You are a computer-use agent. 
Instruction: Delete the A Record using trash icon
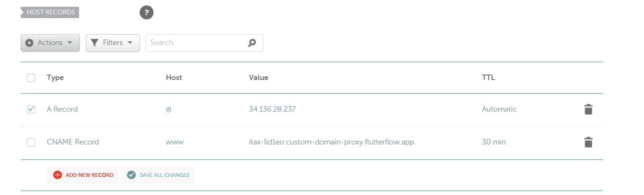pyautogui.click(x=588, y=110)
